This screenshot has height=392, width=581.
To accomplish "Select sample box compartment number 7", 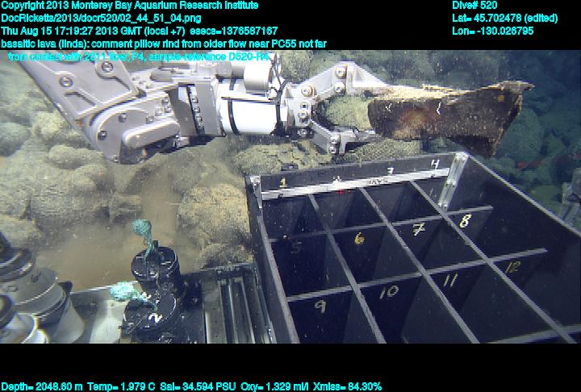I will click(x=418, y=229).
